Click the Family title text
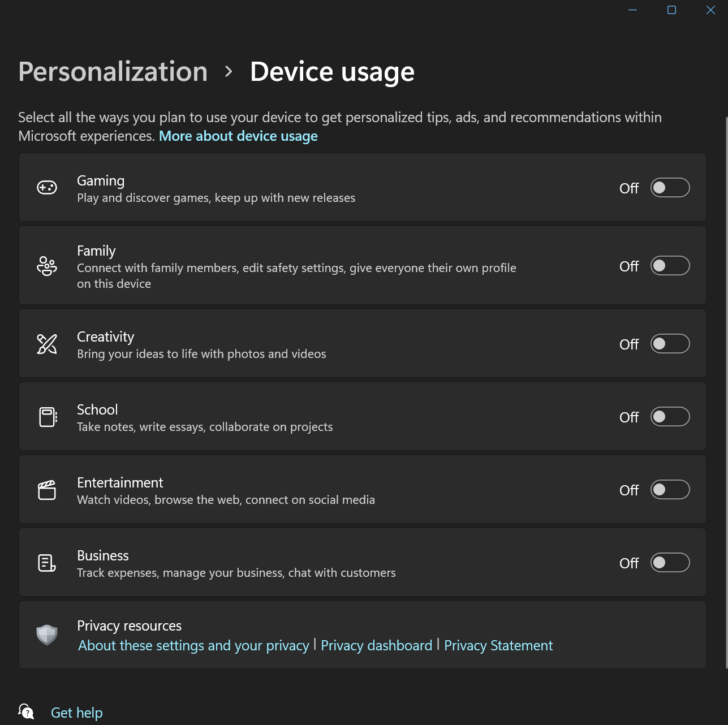 tap(96, 251)
